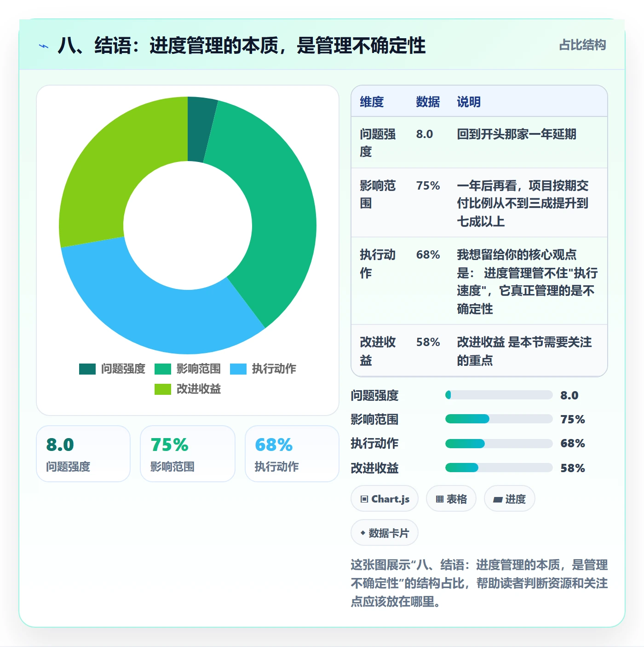The width and height of the screenshot is (644, 647).
Task: Click the 75% 影响范围 stat card
Action: point(188,454)
